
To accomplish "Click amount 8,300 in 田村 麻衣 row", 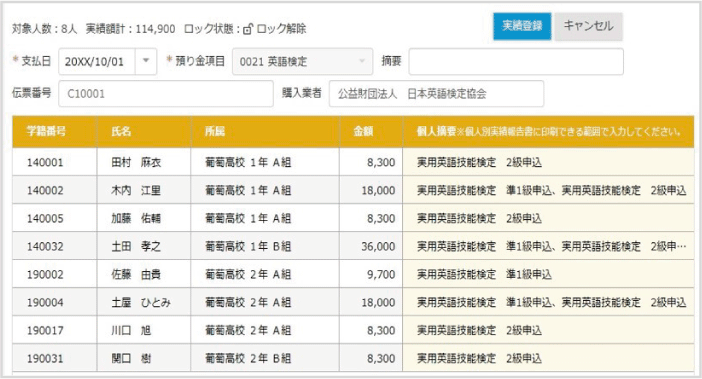I will 381,162.
